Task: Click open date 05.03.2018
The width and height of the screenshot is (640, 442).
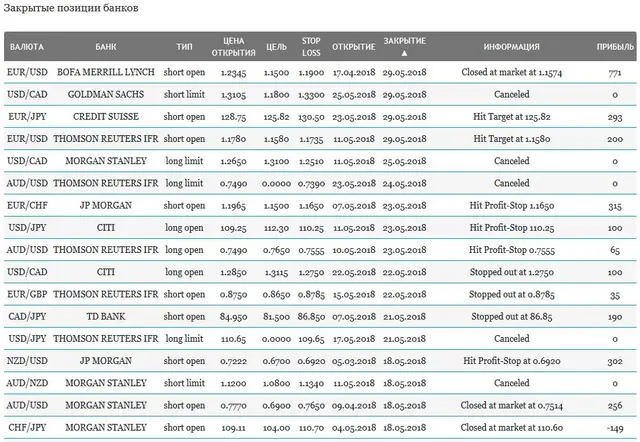Action: (353, 361)
